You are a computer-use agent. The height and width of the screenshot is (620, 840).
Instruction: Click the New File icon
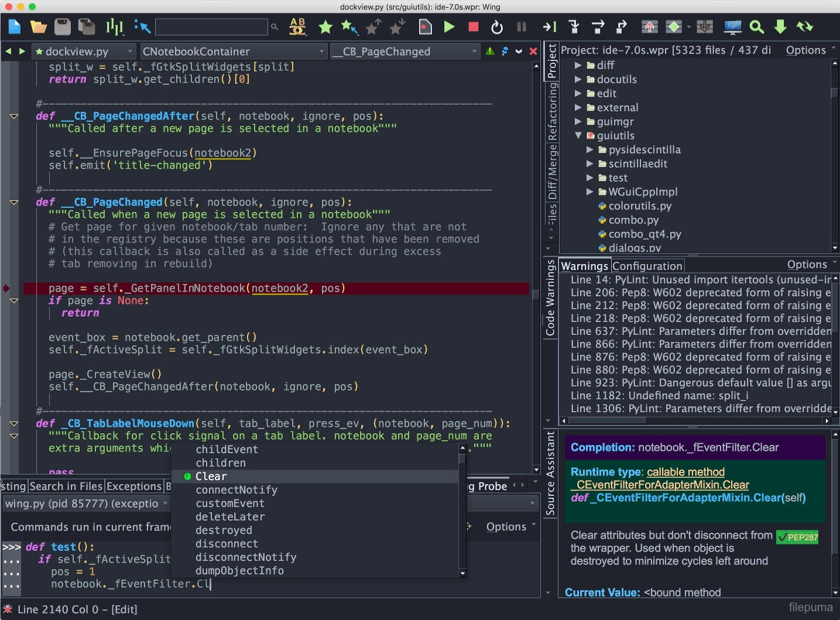(x=15, y=27)
